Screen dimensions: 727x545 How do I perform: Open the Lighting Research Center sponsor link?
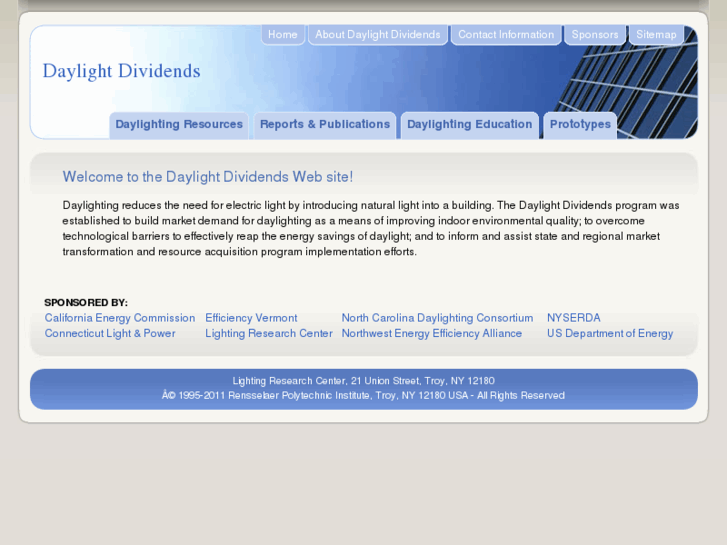point(269,333)
